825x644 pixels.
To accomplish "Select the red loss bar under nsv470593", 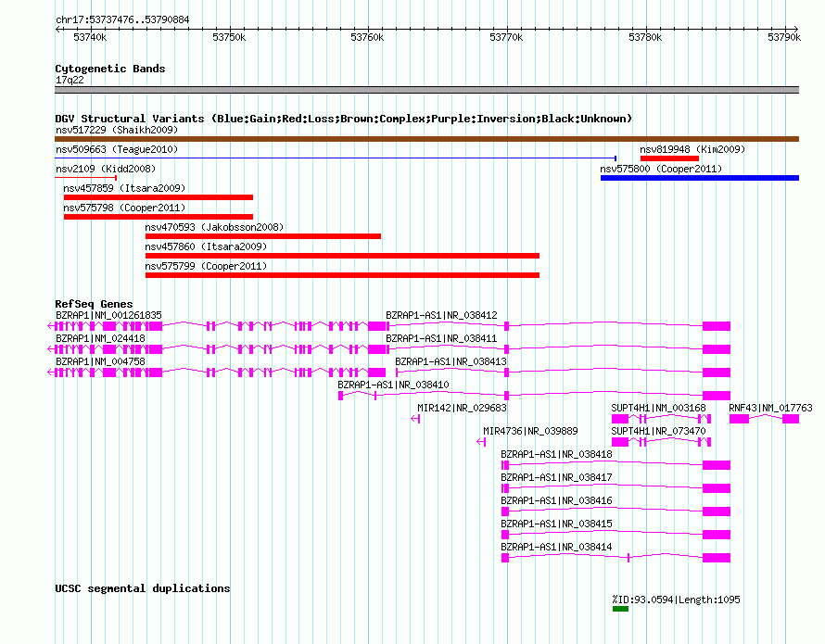I will tap(263, 236).
